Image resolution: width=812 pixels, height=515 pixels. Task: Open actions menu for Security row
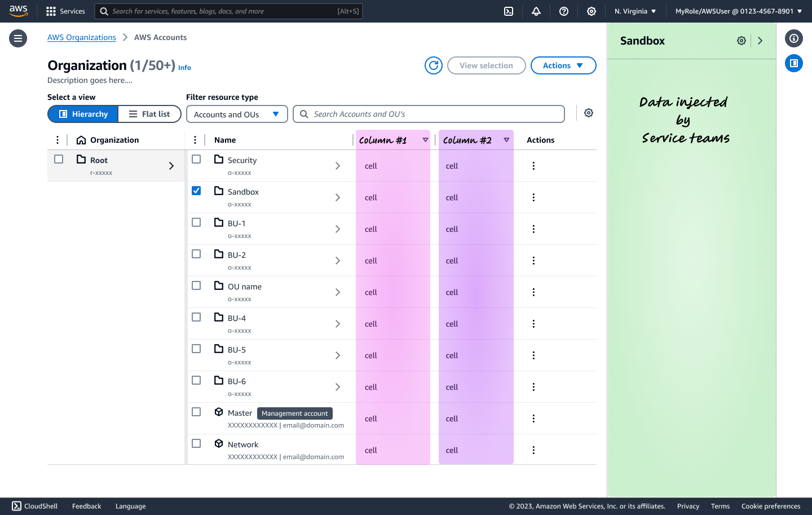pyautogui.click(x=533, y=166)
